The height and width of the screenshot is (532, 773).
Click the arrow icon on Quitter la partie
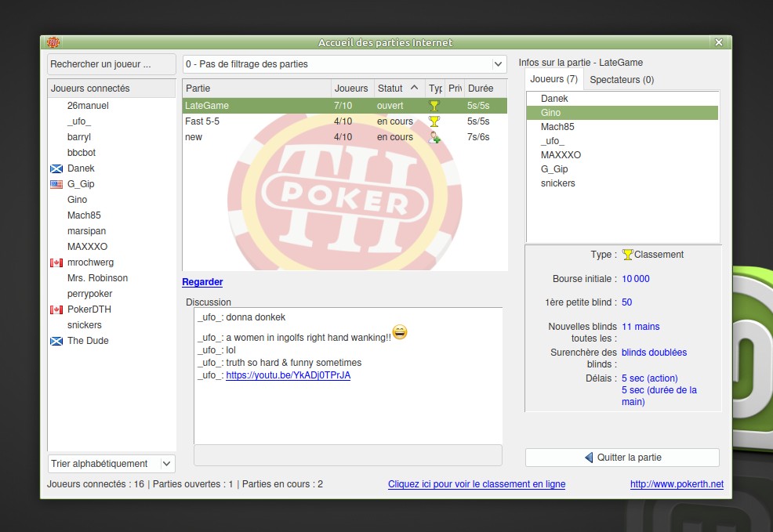[589, 457]
